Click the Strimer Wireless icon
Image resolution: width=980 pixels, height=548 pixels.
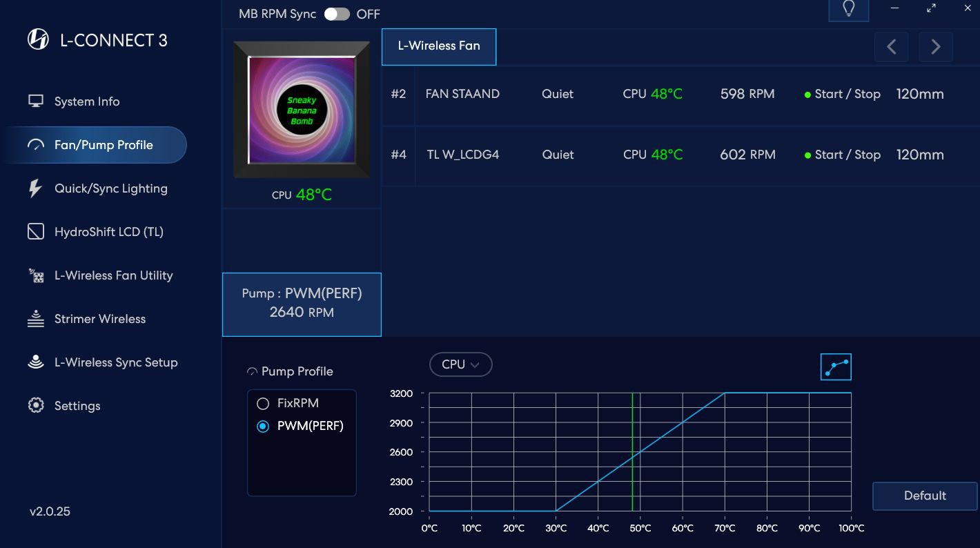(36, 319)
